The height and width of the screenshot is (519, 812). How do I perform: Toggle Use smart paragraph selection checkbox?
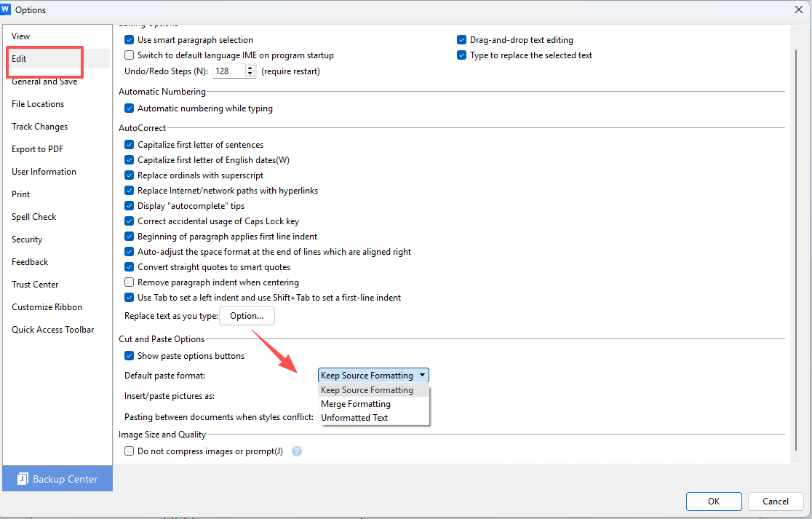[130, 40]
